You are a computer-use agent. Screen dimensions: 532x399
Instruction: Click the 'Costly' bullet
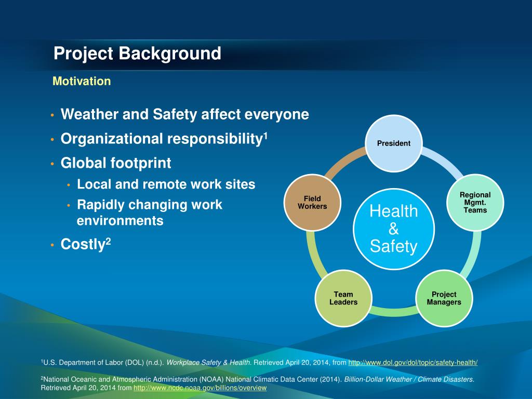(86, 244)
